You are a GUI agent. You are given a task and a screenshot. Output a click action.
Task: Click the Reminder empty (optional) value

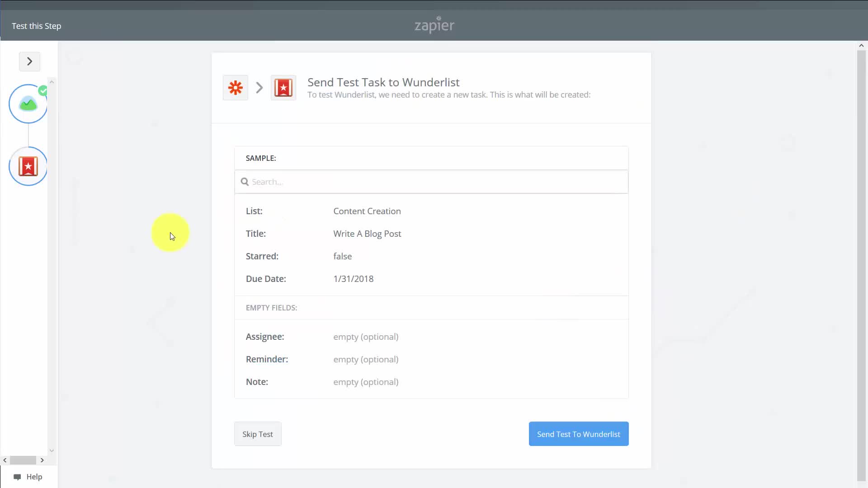click(366, 359)
